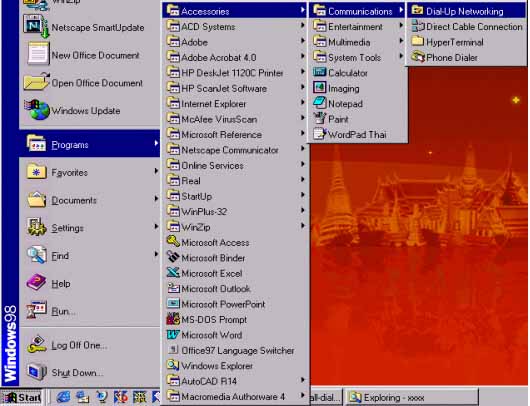This screenshot has height=406, width=530.
Task: Switch to the Exploring - xxxx taskbar button
Action: tap(412, 398)
